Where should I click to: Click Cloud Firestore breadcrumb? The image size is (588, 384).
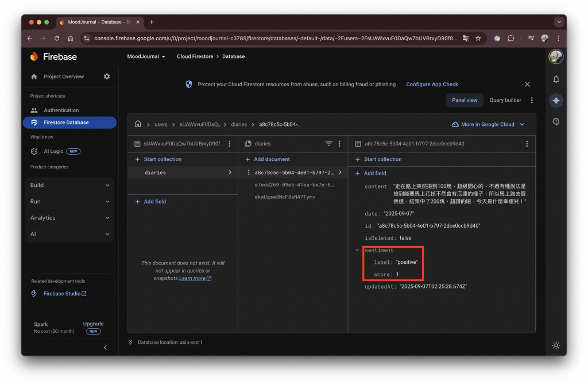tap(195, 57)
